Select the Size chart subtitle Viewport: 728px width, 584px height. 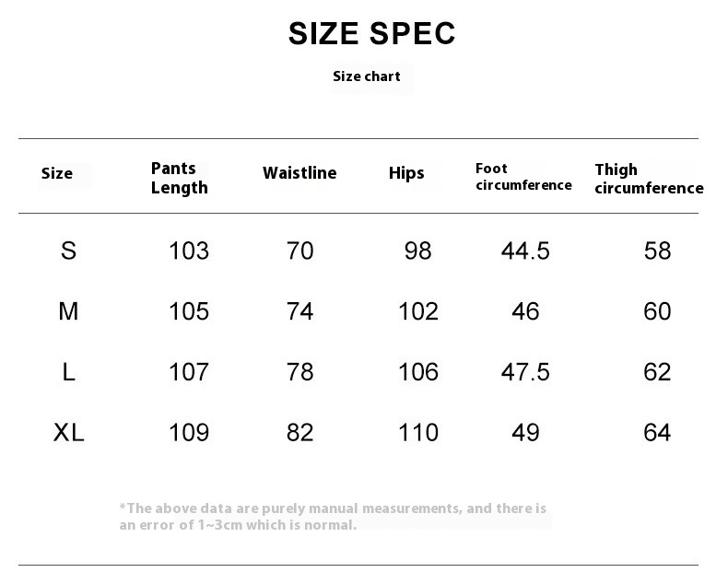click(367, 76)
